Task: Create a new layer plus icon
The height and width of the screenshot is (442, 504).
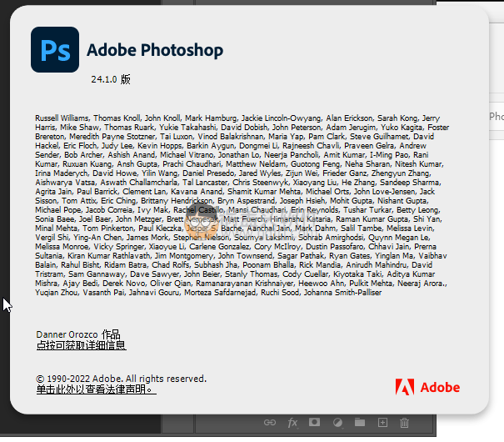Action: [382, 422]
